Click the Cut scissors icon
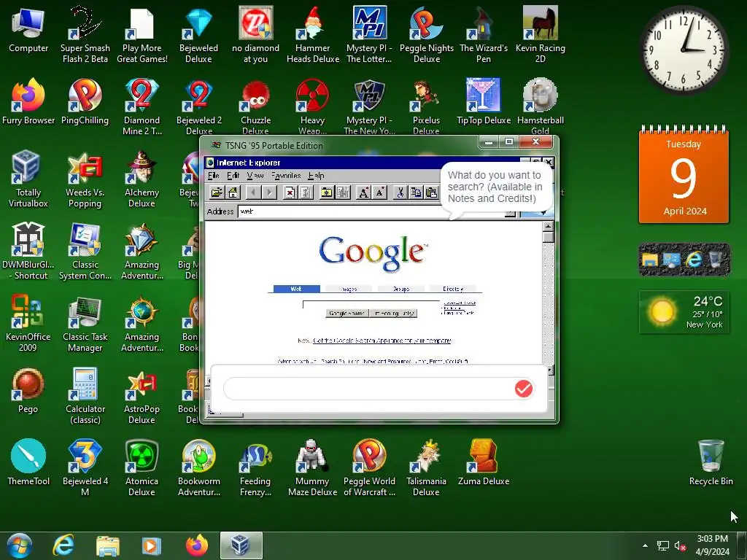Screen dimensions: 747x560 pyautogui.click(x=400, y=192)
